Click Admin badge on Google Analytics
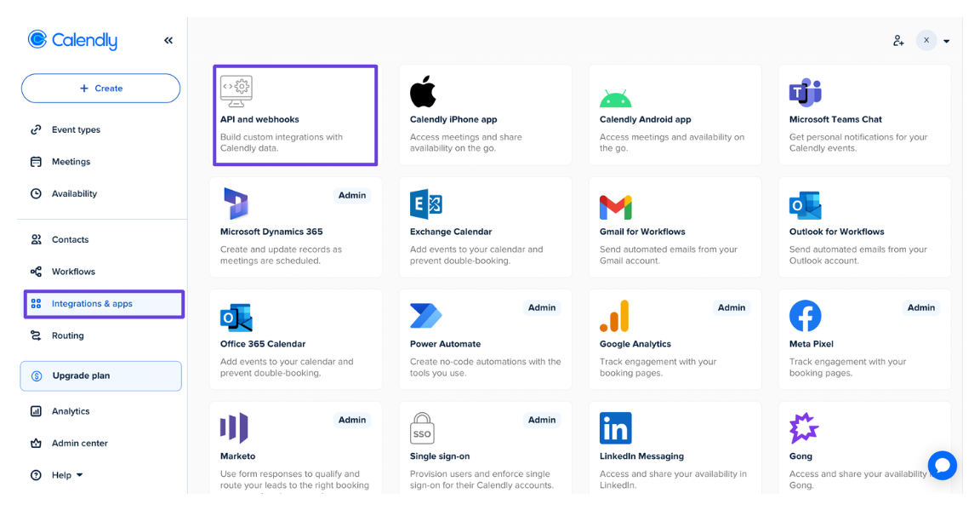 [x=732, y=308]
